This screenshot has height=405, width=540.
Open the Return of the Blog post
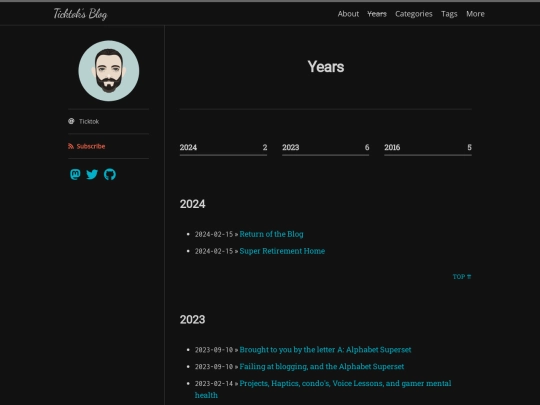click(x=271, y=234)
